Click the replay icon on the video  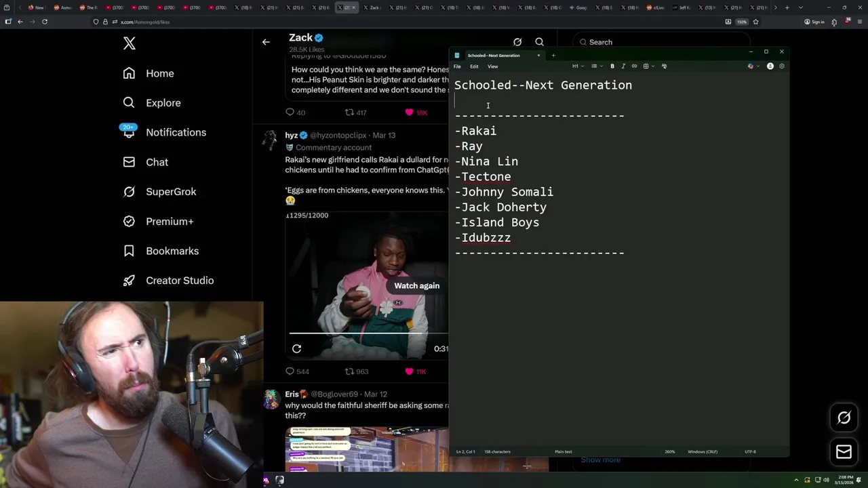pos(296,348)
